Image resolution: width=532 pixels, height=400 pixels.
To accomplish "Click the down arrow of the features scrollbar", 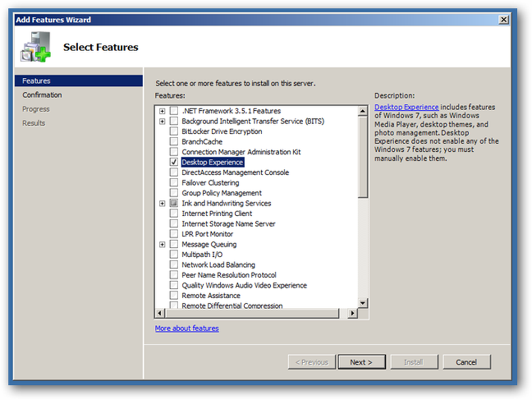I will [x=363, y=303].
